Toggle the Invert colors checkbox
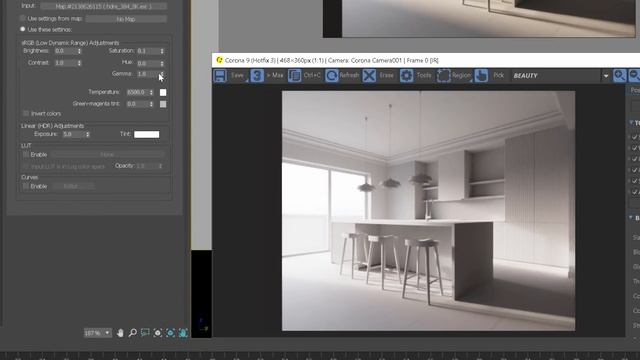 pos(26,113)
